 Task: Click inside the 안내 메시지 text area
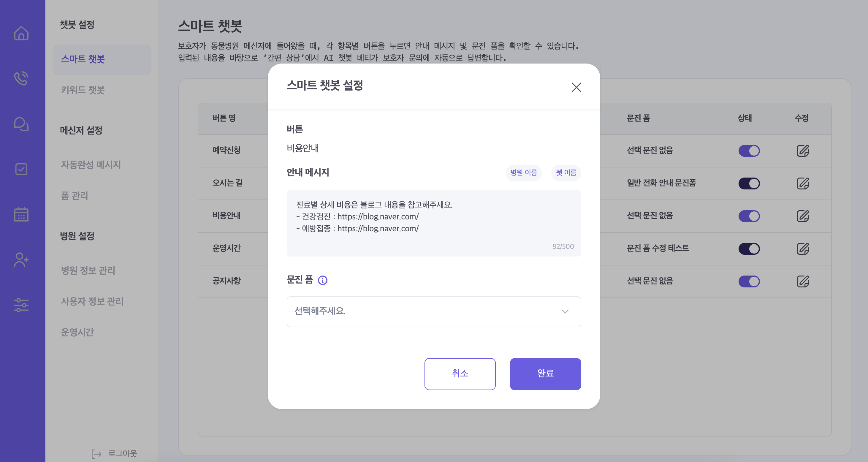[433, 222]
